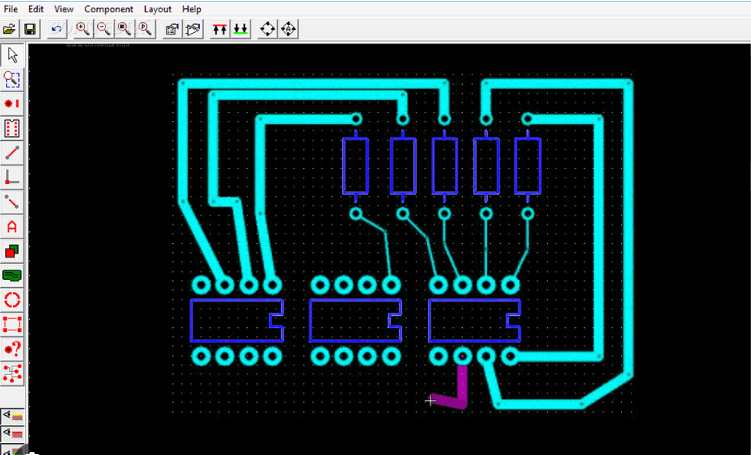
Task: Save the layout with the floppy disk icon
Action: coord(30,29)
